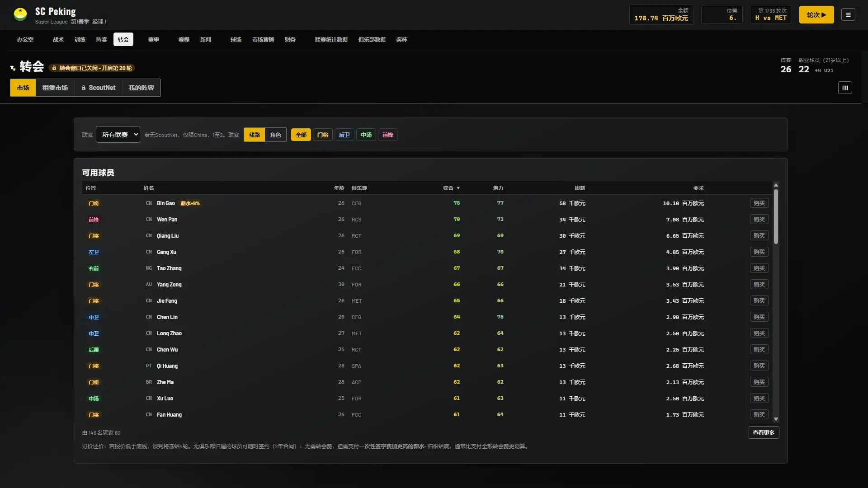Open the 战术 menu item
The width and height of the screenshot is (868, 488).
point(58,40)
